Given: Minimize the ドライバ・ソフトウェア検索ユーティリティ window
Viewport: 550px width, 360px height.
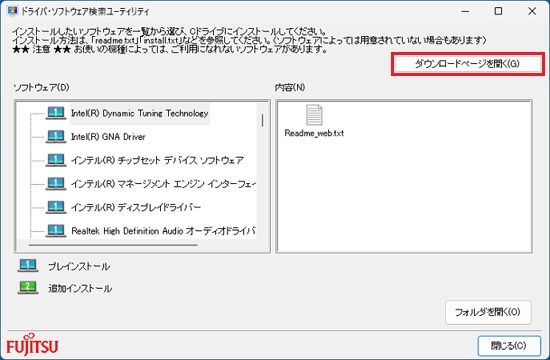Looking at the screenshot, I should pos(465,11).
